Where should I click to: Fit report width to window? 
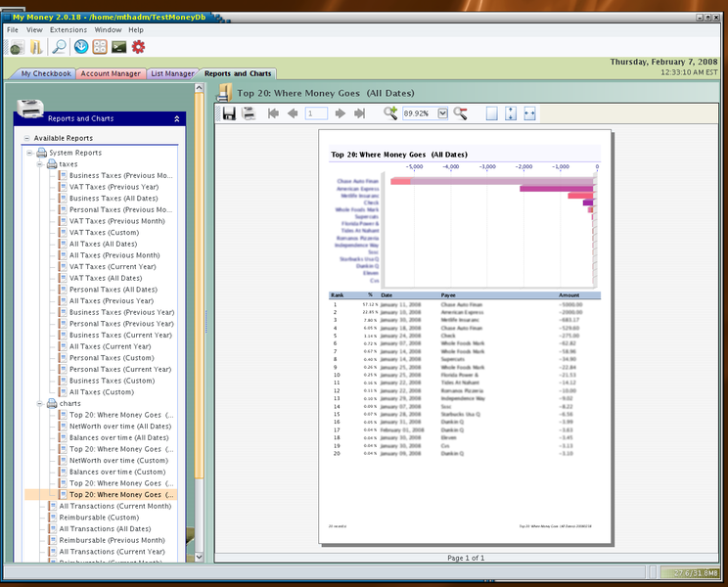529,113
